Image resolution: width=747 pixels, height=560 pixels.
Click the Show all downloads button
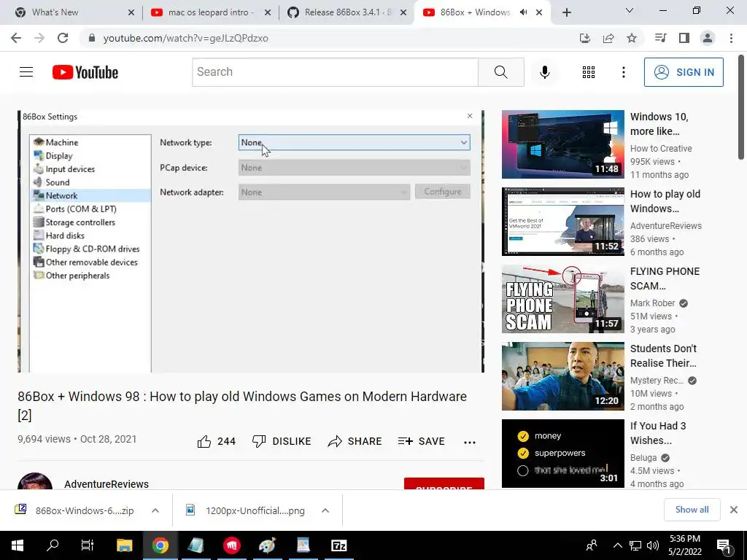692,510
